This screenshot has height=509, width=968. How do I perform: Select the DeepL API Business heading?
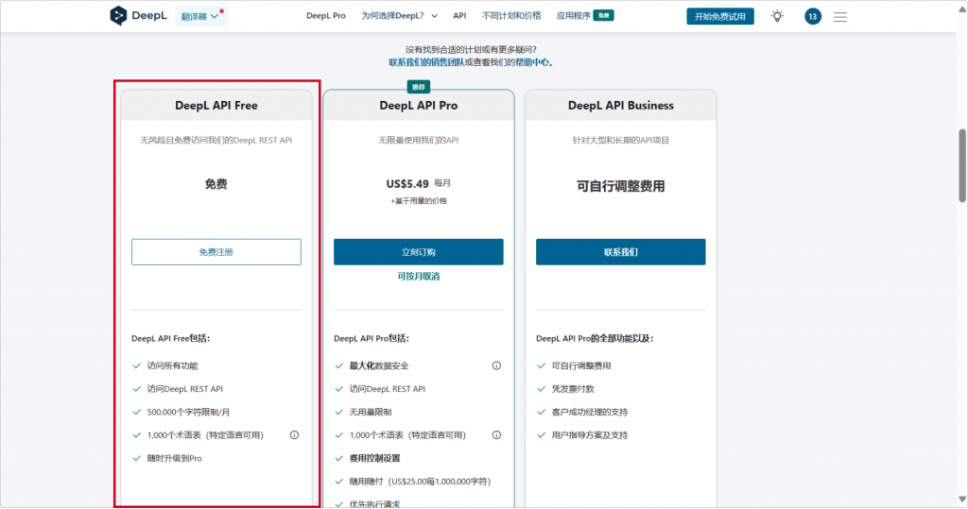[620, 106]
